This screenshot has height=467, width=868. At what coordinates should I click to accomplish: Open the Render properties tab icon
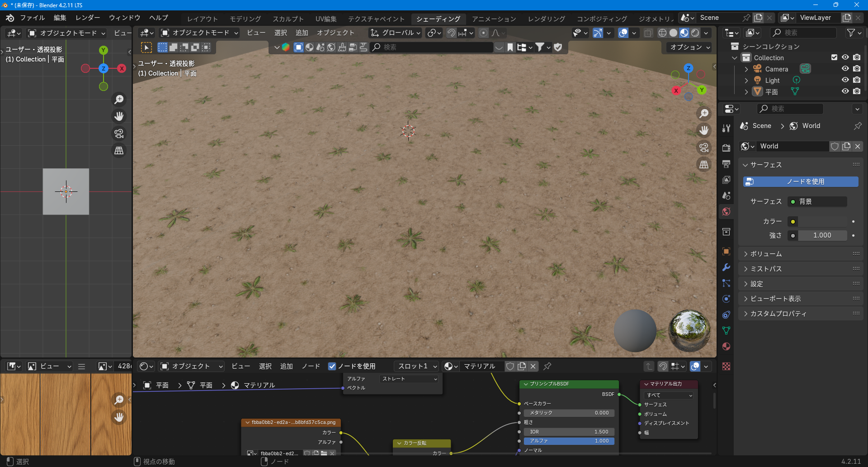726,148
